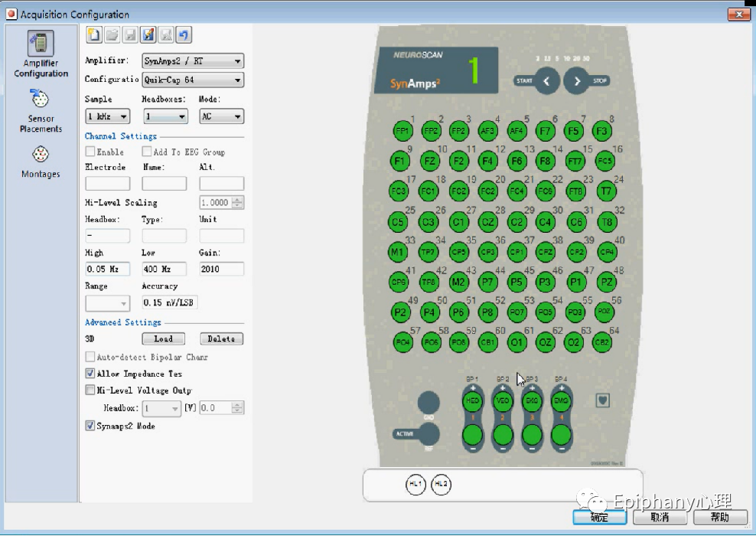756x536 pixels.
Task: Select the VEO bipolar channel
Action: click(503, 400)
